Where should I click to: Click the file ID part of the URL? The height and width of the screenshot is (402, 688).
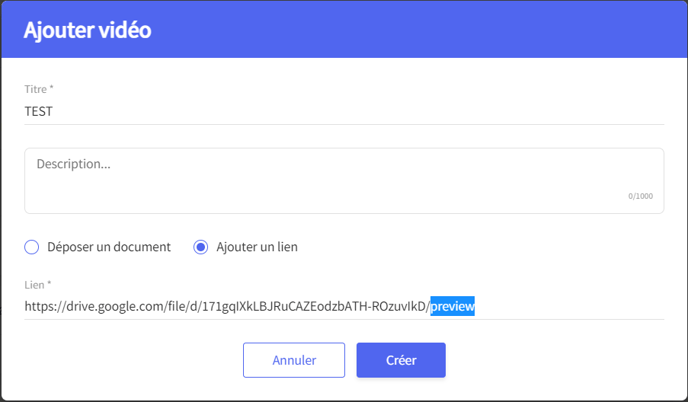pyautogui.click(x=314, y=306)
